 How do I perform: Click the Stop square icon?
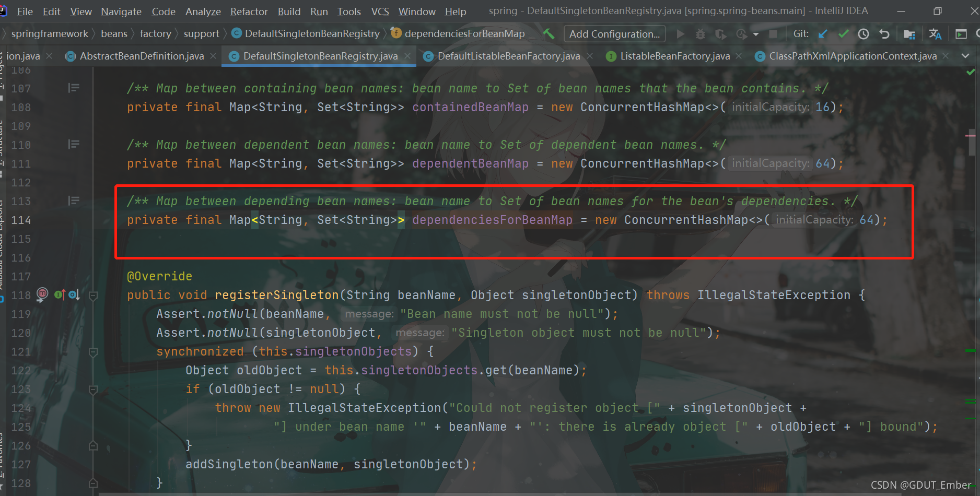point(773,34)
